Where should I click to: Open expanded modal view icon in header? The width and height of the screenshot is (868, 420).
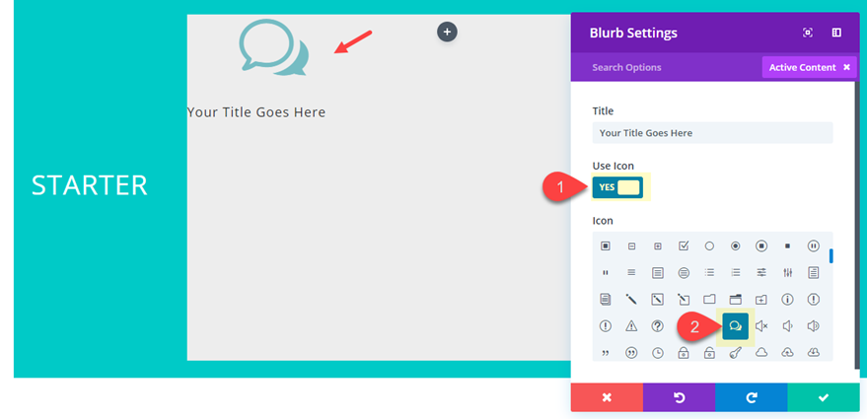[807, 33]
